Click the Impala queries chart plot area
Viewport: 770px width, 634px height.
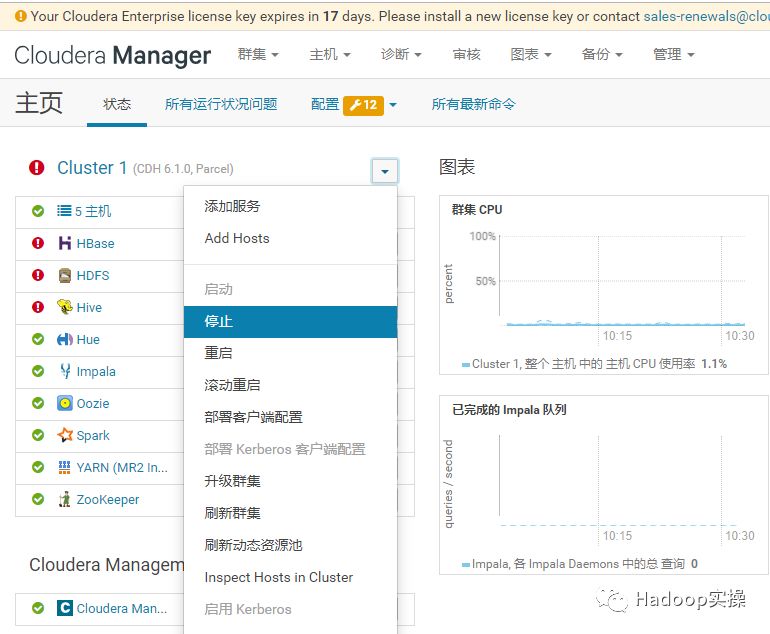coord(623,481)
